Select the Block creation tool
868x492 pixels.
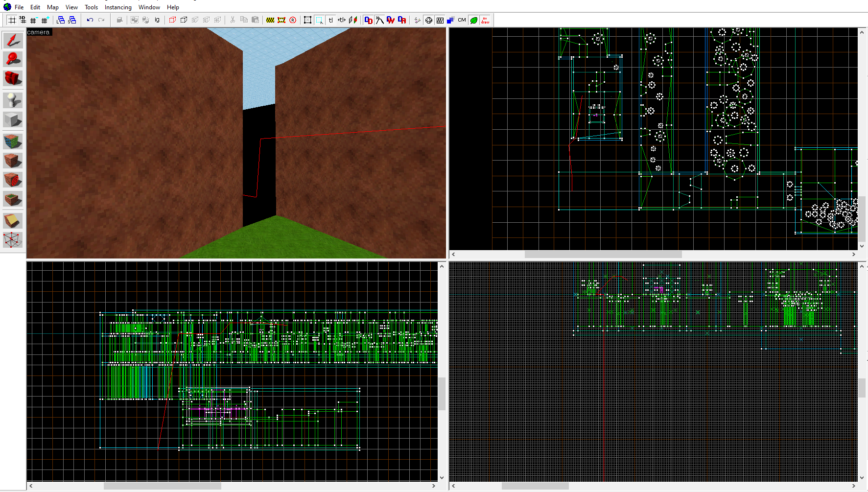tap(13, 120)
